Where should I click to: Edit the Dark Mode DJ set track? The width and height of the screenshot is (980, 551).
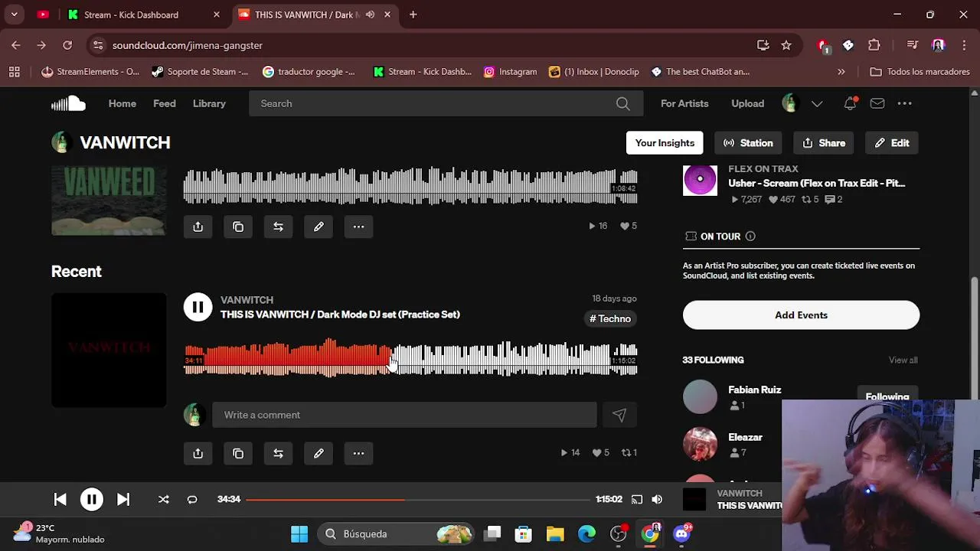coord(318,453)
